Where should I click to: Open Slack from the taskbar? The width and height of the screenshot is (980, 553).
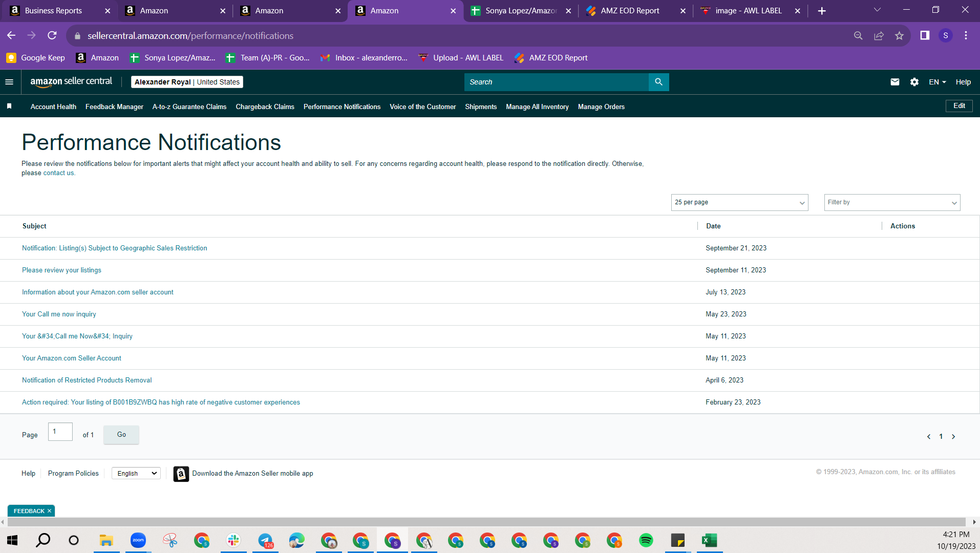[233, 540]
